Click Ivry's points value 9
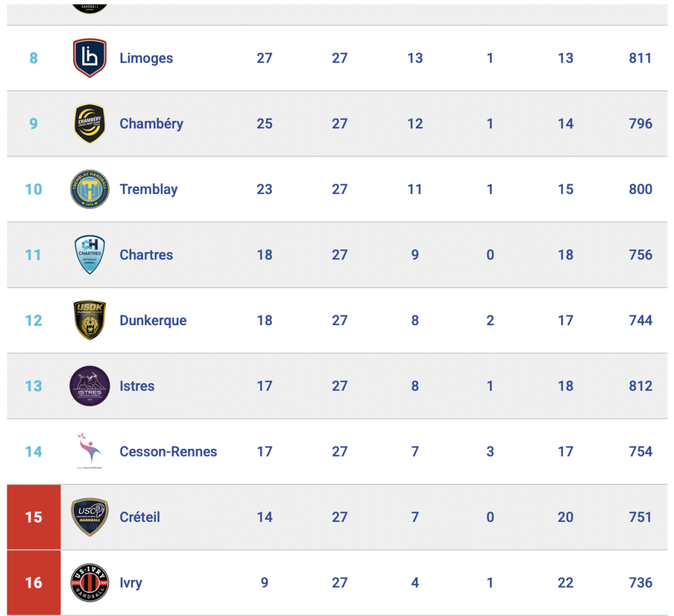Image resolution: width=674 pixels, height=616 pixels. [x=265, y=583]
